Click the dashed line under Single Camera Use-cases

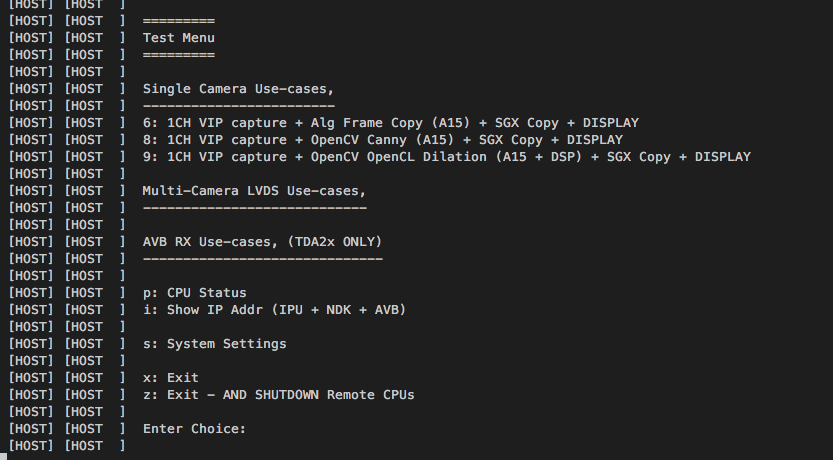(238, 106)
